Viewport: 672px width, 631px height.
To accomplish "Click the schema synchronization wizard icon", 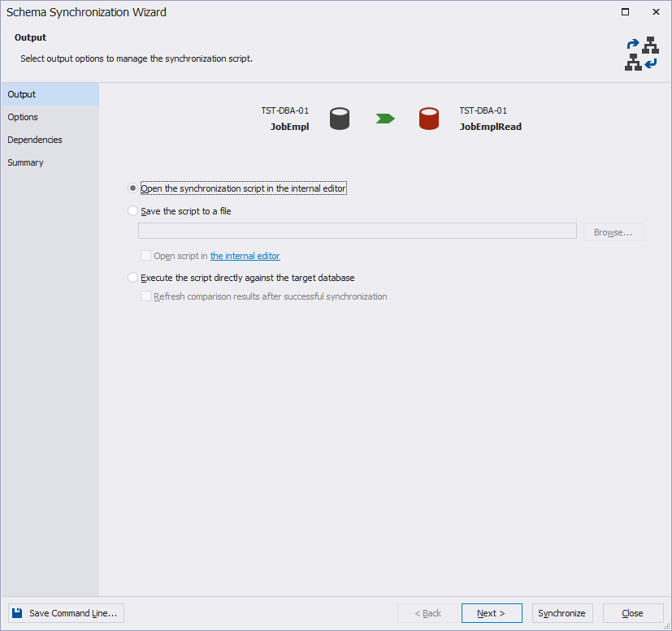I will tap(642, 54).
